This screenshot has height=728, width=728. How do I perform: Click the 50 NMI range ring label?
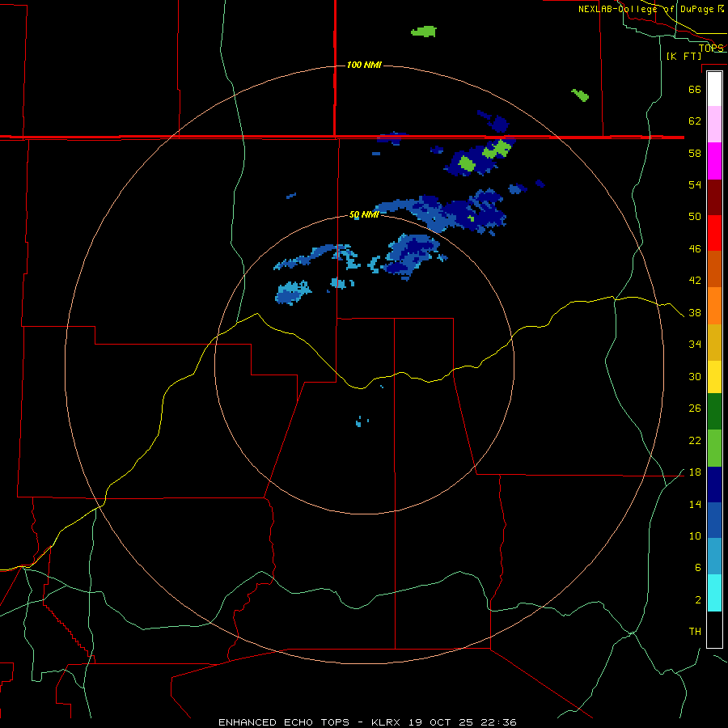[364, 214]
